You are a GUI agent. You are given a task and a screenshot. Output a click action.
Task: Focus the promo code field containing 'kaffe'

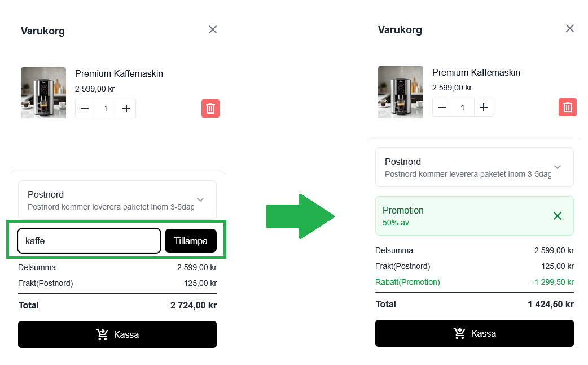(x=89, y=241)
